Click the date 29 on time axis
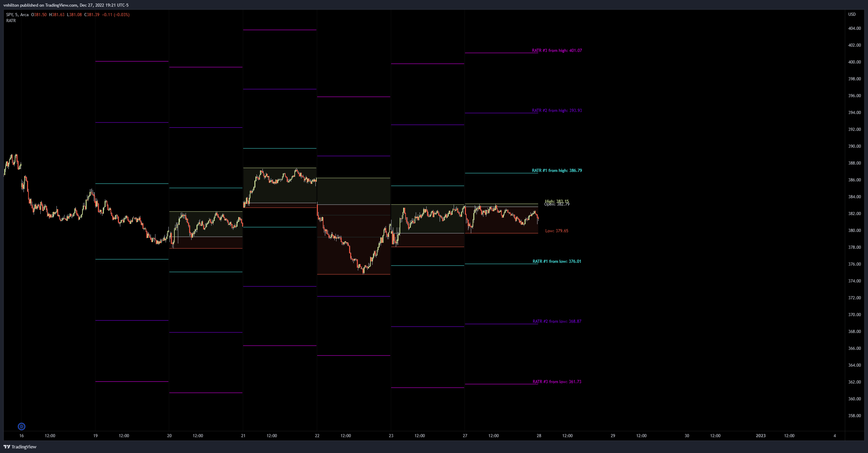 click(613, 436)
